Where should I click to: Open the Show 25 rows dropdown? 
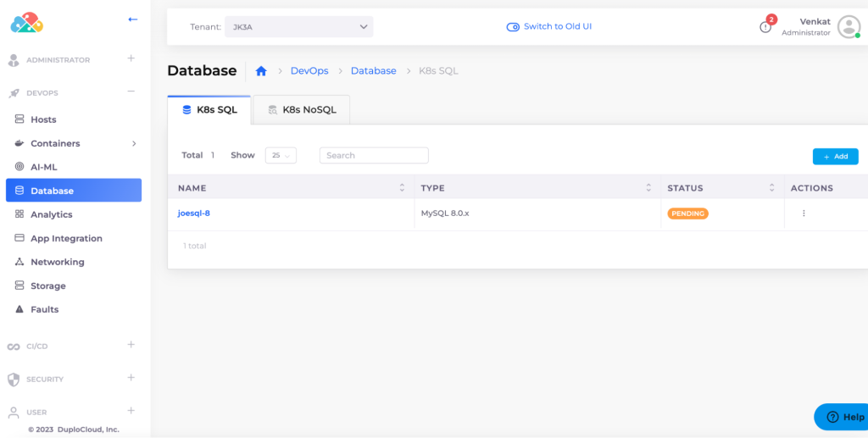pyautogui.click(x=281, y=156)
